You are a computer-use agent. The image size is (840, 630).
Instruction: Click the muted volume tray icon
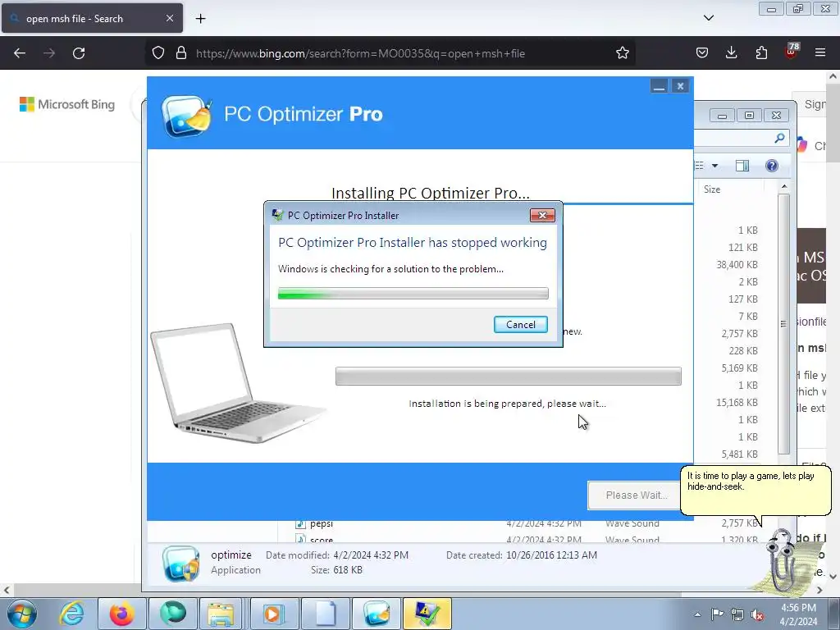tap(757, 614)
